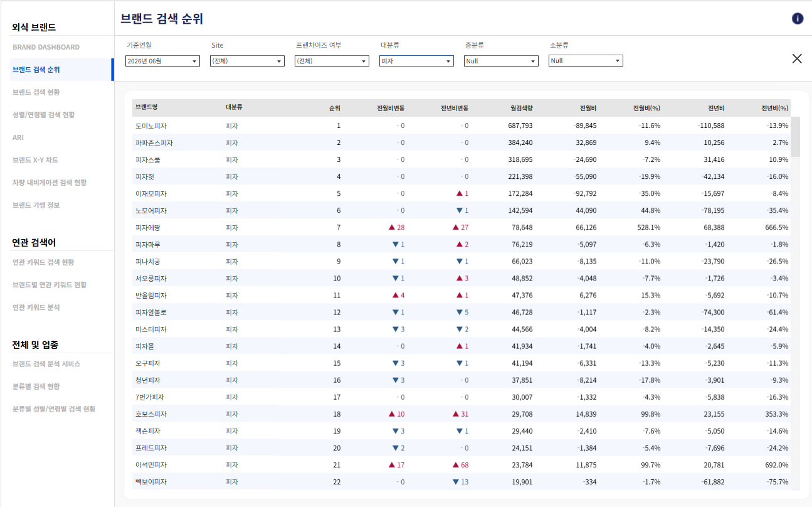Click the 청년피자 brand name
Screen dimensions: 812x507
tap(147, 380)
